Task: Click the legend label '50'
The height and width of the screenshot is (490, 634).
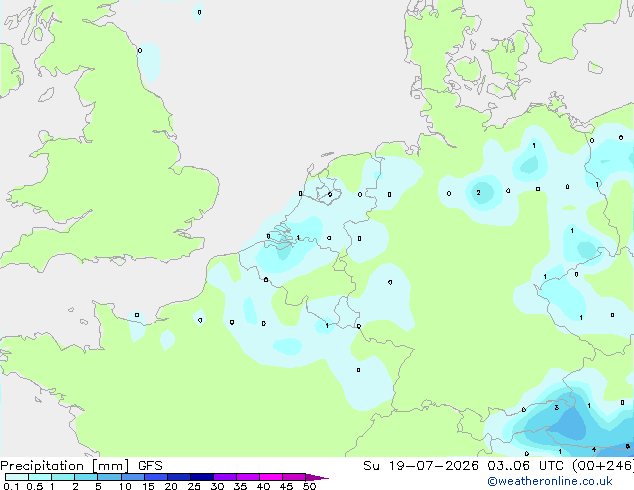Action: click(309, 486)
